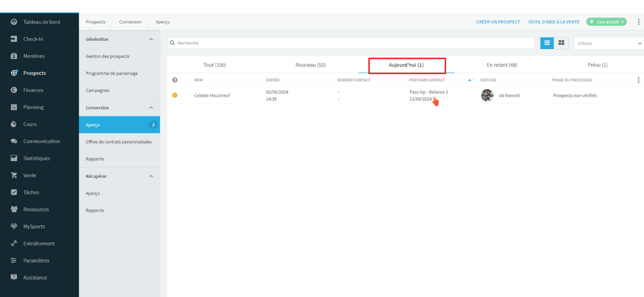Sort by DERNIER CONTACT column header

point(354,80)
